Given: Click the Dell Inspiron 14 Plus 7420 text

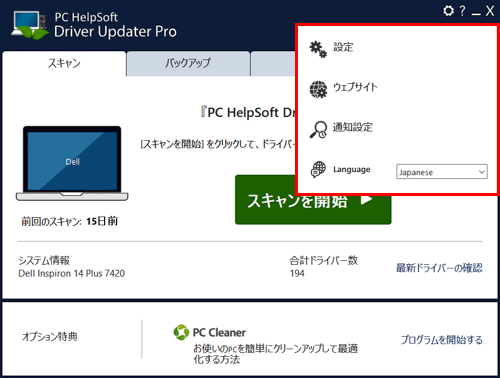Looking at the screenshot, I should point(72,273).
